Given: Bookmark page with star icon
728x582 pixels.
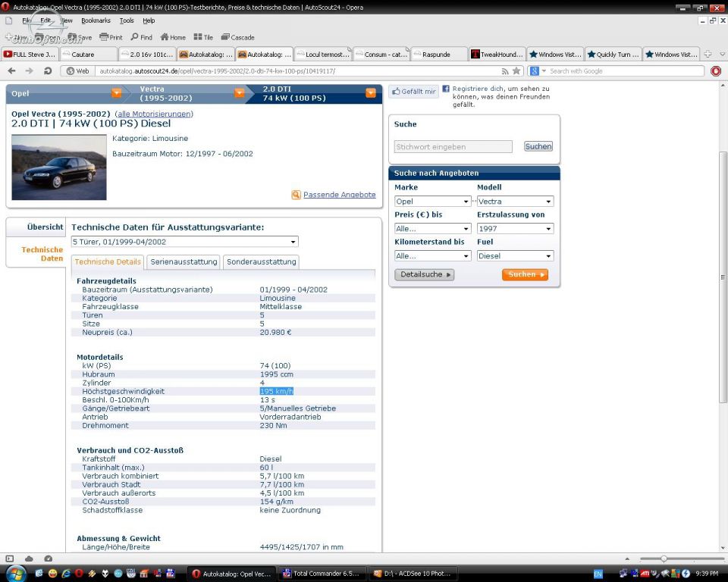Looking at the screenshot, I should coord(516,71).
